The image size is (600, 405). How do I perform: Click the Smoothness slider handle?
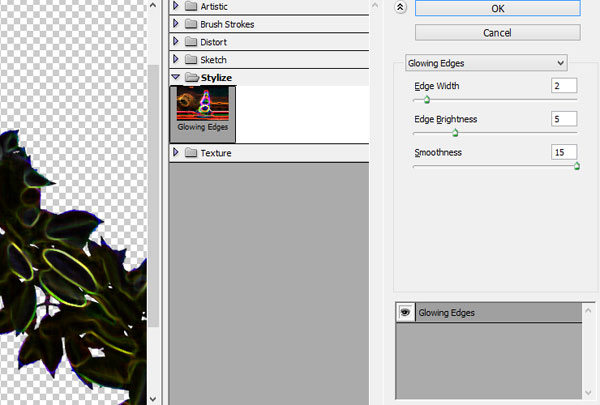point(576,165)
